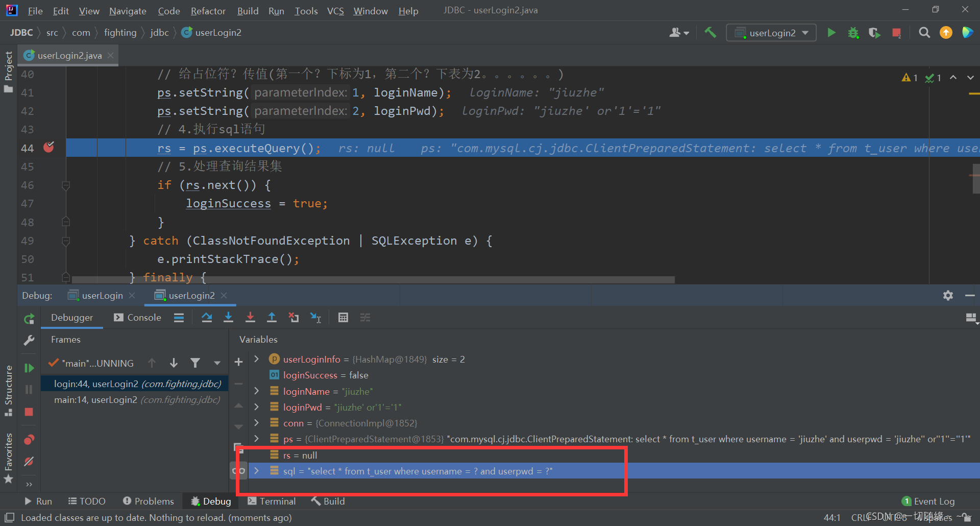Expand conn variable node
Viewport: 980px width, 526px height.
pos(257,423)
